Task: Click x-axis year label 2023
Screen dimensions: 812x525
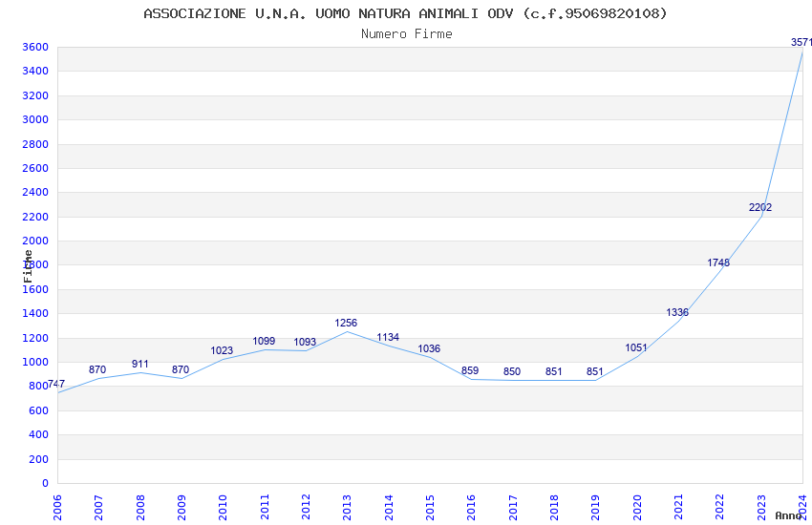Action: click(761, 508)
